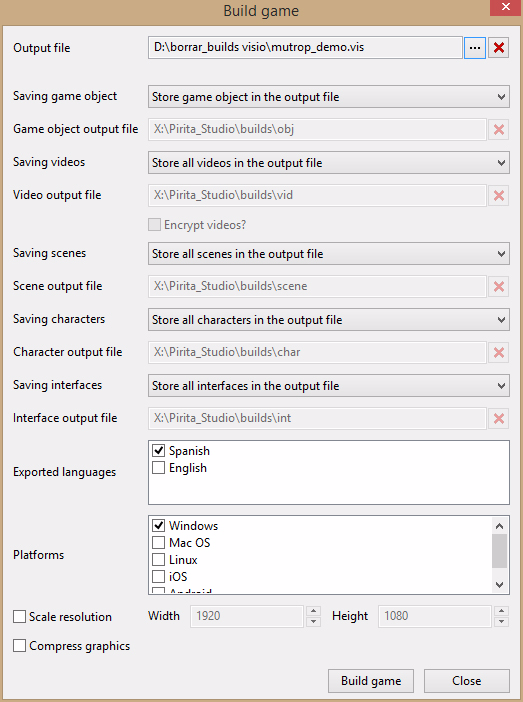
Task: Click the Platforms list scrollbar down arrow
Action: (500, 585)
